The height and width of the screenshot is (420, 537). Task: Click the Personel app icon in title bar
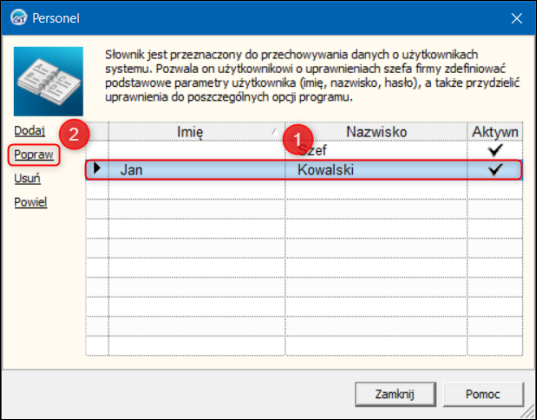click(18, 17)
